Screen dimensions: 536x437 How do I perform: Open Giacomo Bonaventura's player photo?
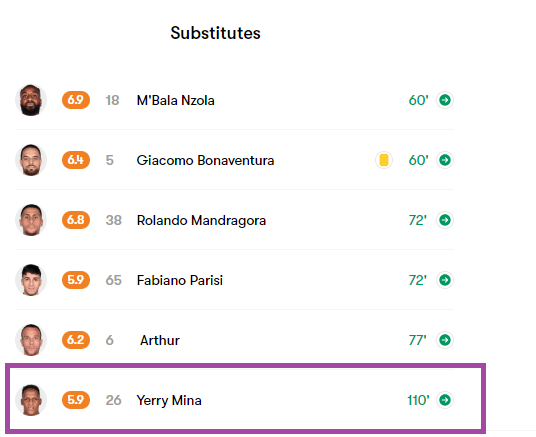coord(31,160)
